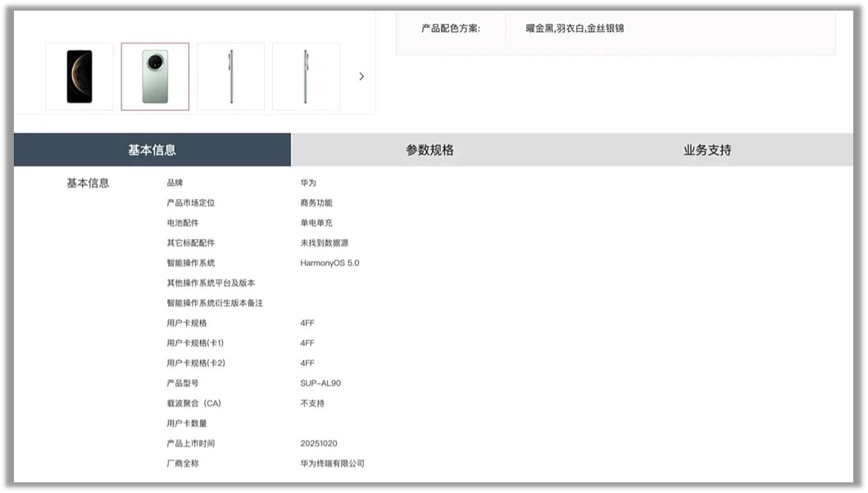This screenshot has width=868, height=493.
Task: Click the 载波聚合（CA）label
Action: point(193,403)
